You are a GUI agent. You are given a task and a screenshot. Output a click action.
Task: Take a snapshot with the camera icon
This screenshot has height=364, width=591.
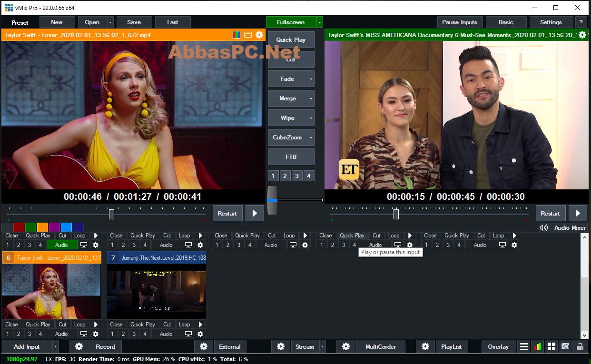coord(565,346)
